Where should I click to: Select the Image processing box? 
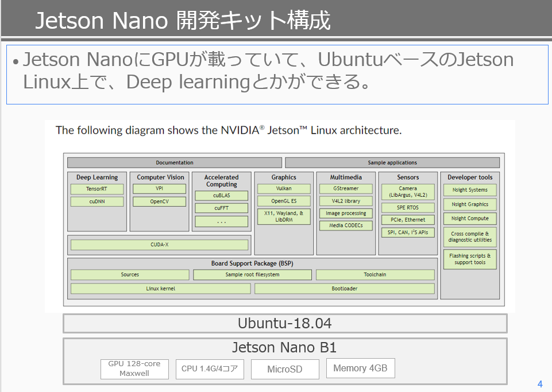[x=346, y=214]
